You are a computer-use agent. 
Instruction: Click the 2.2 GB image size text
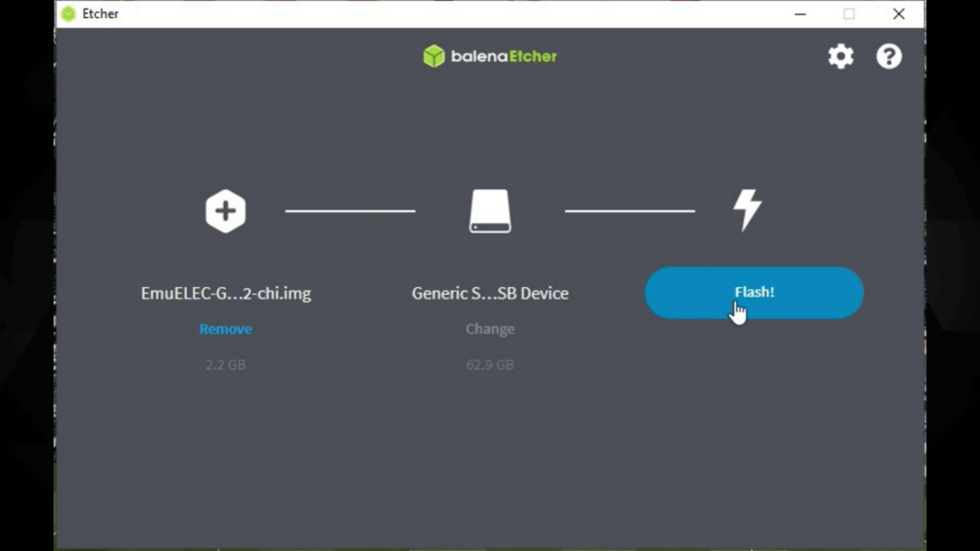click(x=226, y=364)
